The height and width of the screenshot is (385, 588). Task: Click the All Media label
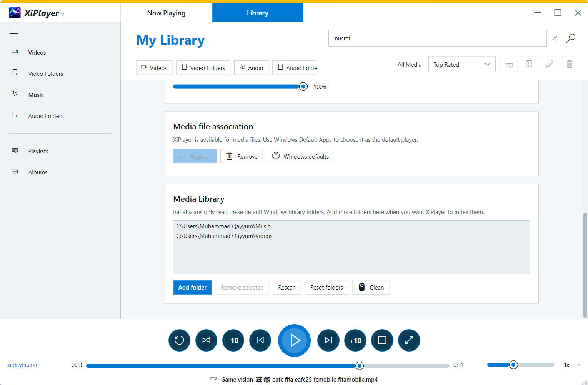[410, 65]
